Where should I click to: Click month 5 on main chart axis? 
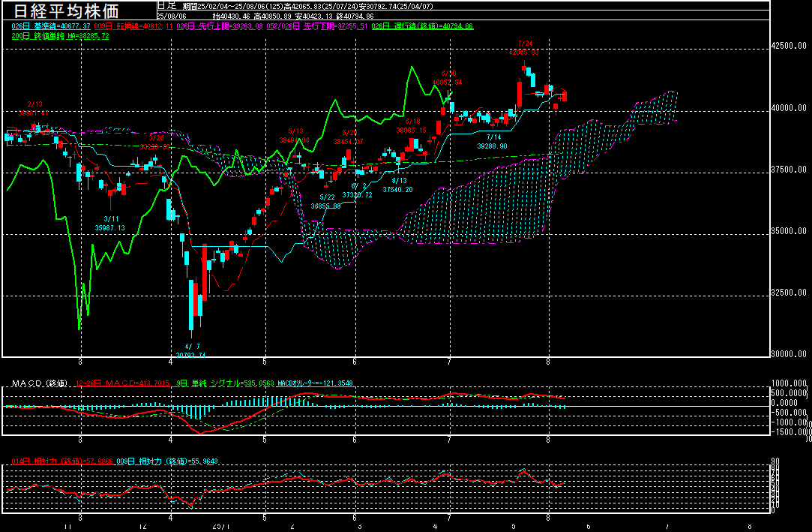265,362
